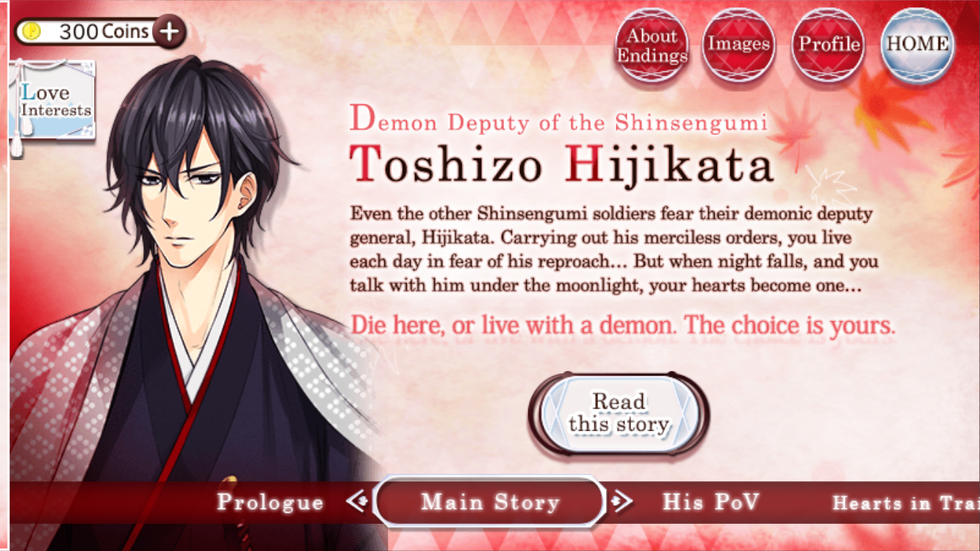Switch to the His PoV tab
The width and height of the screenshot is (980, 551).
(x=710, y=503)
